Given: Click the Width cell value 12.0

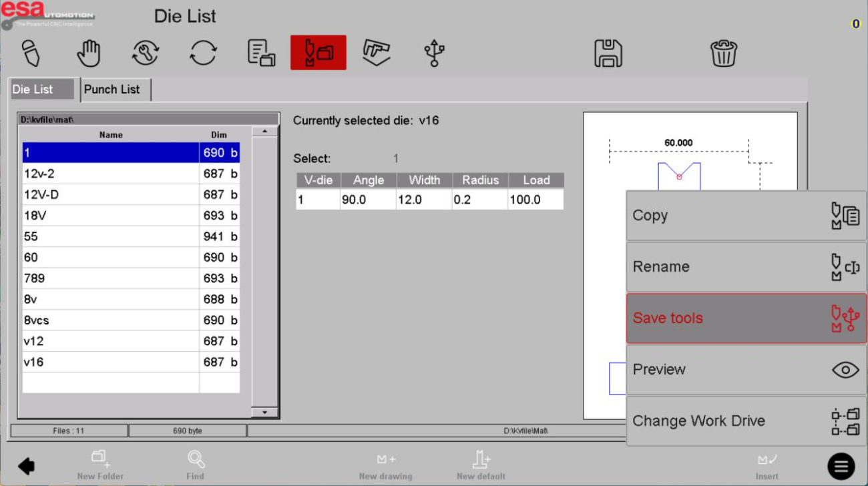Looking at the screenshot, I should click(424, 200).
